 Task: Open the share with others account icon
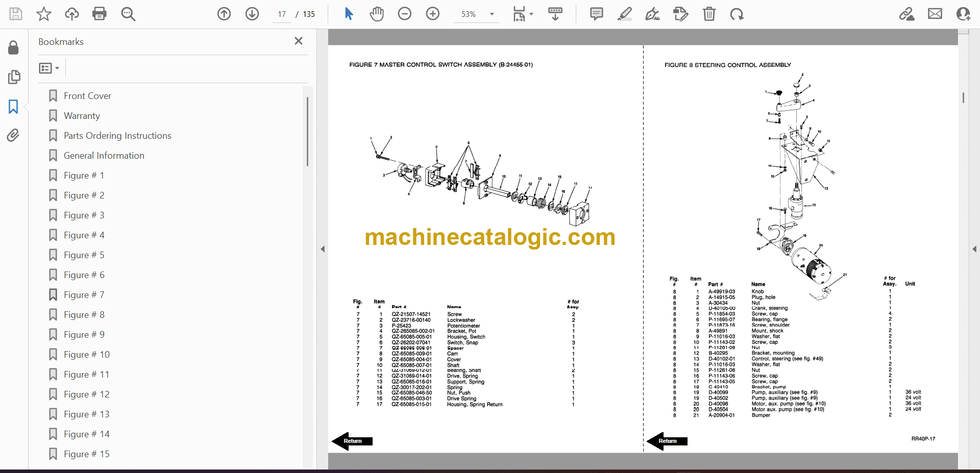click(x=963, y=14)
